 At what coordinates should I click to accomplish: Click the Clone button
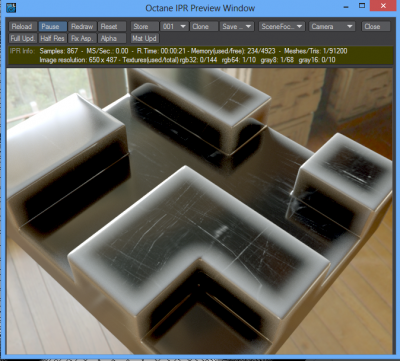204,27
